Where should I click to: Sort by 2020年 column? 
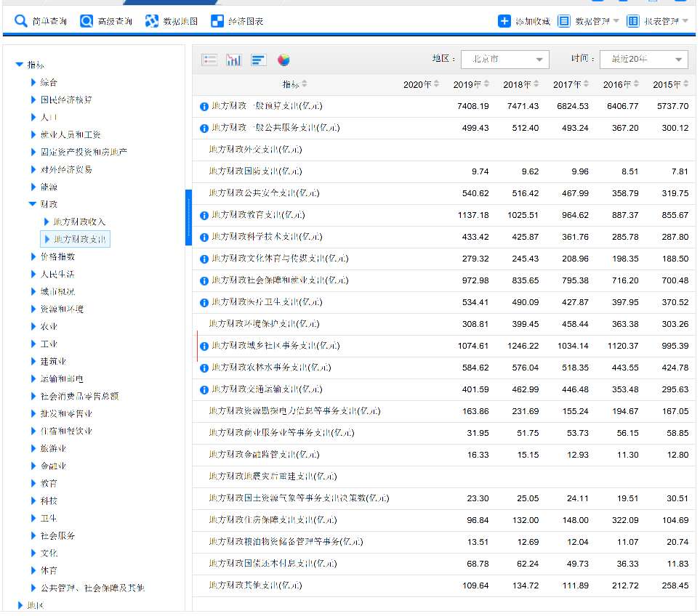(421, 84)
